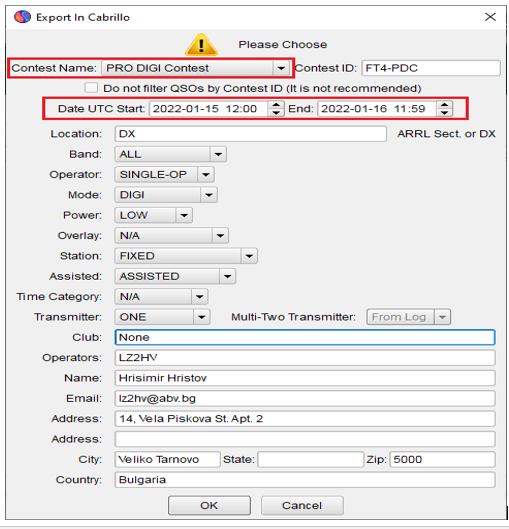
Task: Open the Operator SINGLE-OP dropdown
Action: coord(206,175)
